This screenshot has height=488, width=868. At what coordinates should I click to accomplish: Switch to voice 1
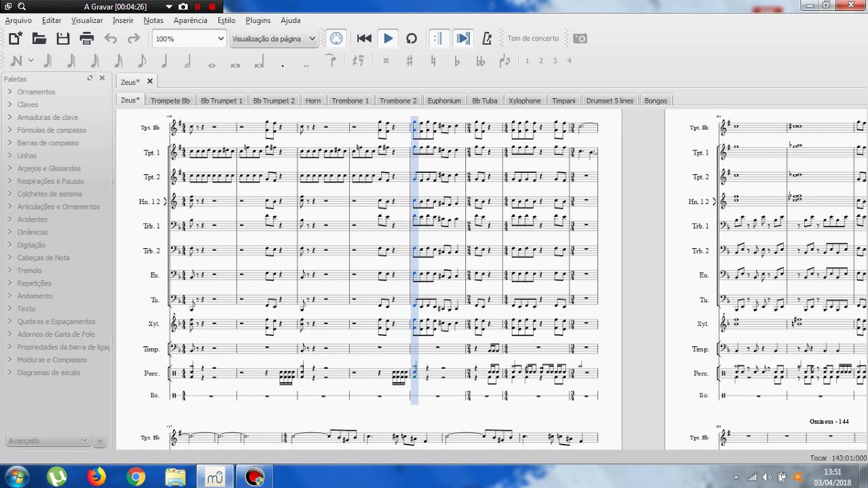(x=527, y=61)
